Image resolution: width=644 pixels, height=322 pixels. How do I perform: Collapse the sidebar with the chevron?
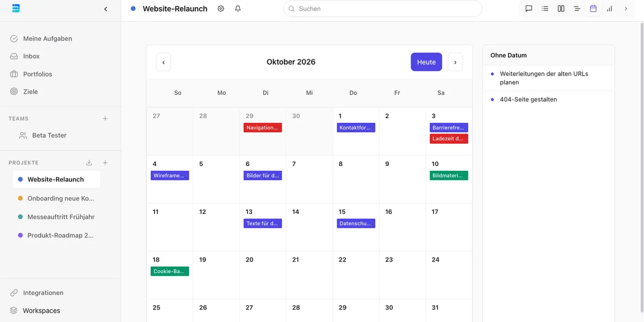(106, 9)
